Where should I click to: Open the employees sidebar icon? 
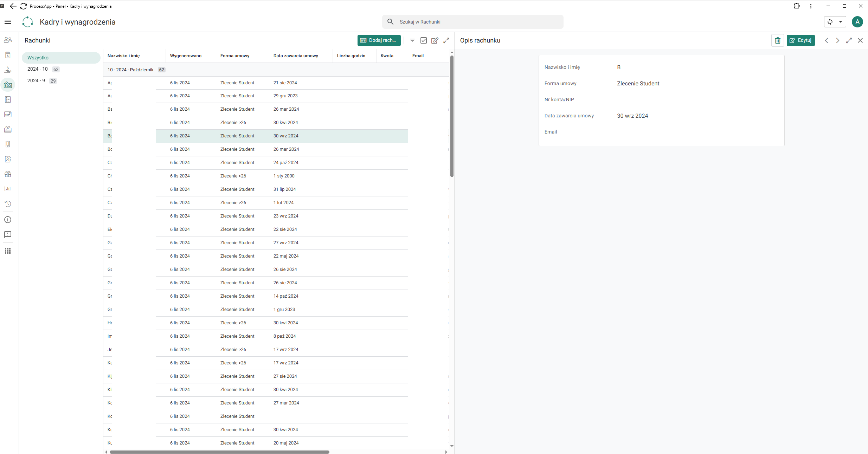(x=8, y=40)
